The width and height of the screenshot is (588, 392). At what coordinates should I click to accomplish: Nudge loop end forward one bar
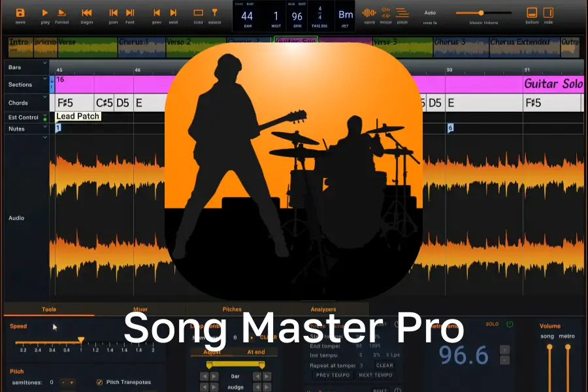tap(267, 376)
